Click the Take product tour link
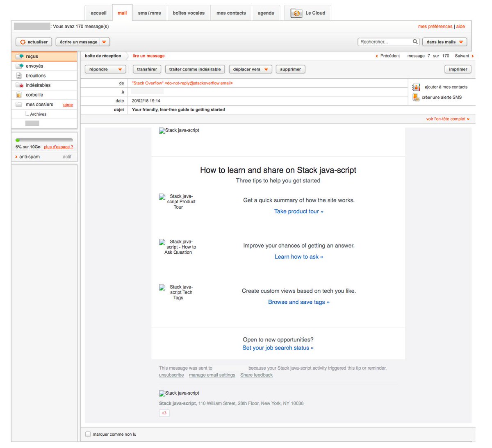This screenshot has height=448, width=492. (298, 211)
